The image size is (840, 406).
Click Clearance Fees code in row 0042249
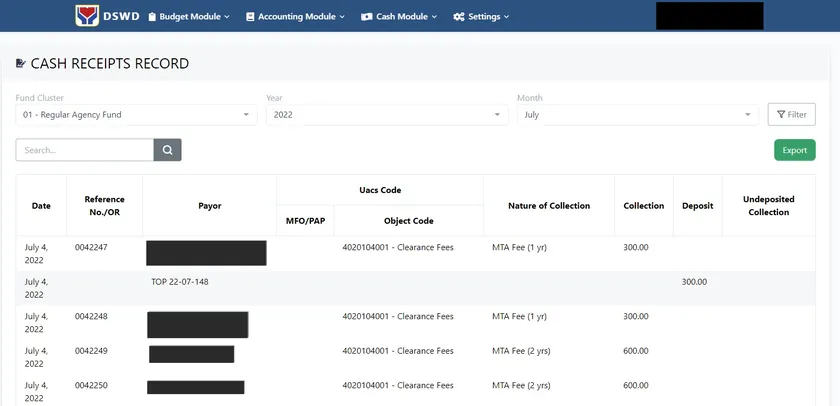(398, 351)
